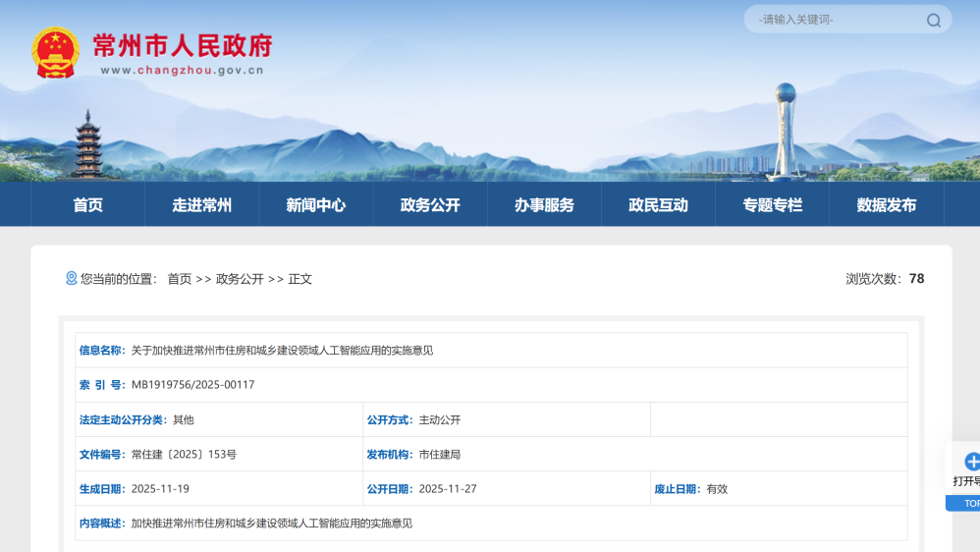This screenshot has height=552, width=980.
Task: Click the location pin icon beside 您当前的位置
Action: pyautogui.click(x=71, y=279)
